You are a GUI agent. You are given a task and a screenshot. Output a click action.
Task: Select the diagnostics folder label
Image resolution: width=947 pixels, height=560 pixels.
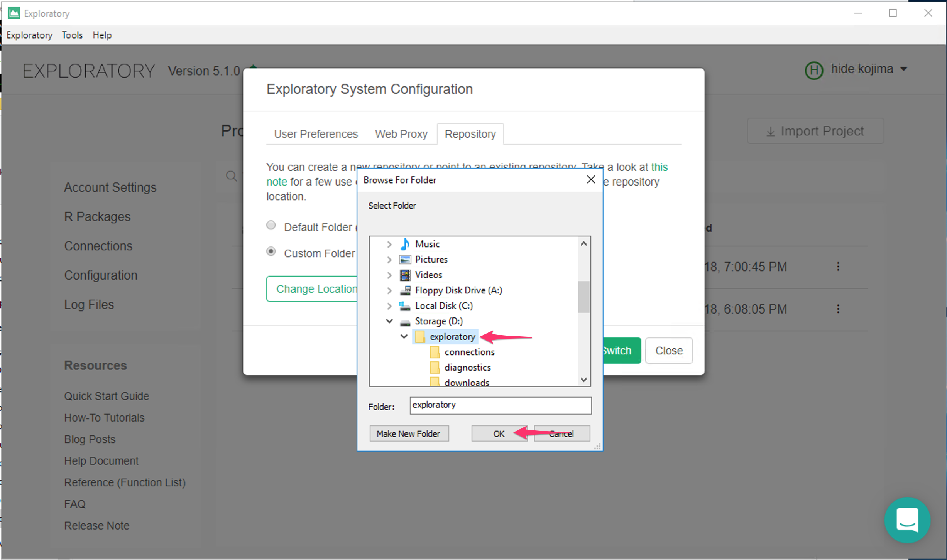tap(467, 368)
